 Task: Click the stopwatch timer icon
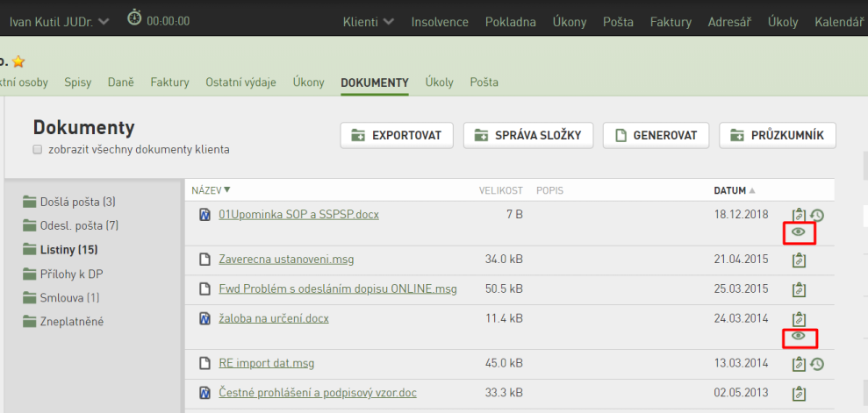[134, 18]
